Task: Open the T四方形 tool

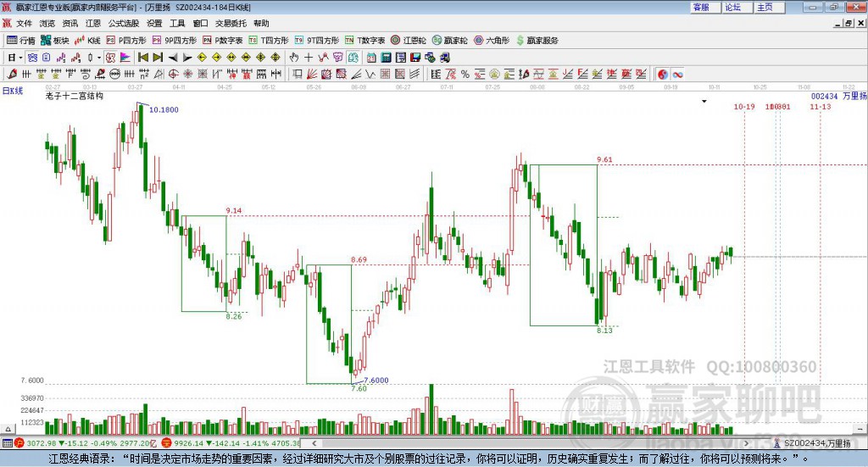Action: pos(269,41)
